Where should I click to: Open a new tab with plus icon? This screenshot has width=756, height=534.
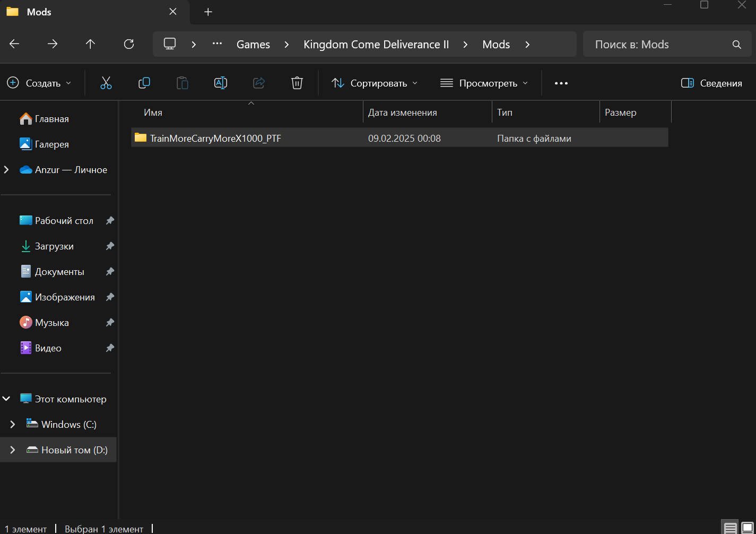tap(208, 12)
